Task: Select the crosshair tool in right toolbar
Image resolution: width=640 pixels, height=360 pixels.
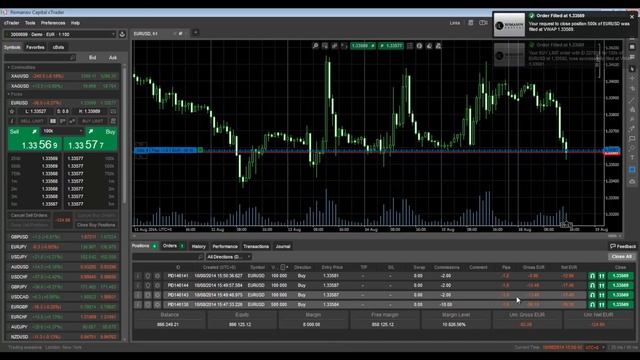Action: 632,78
